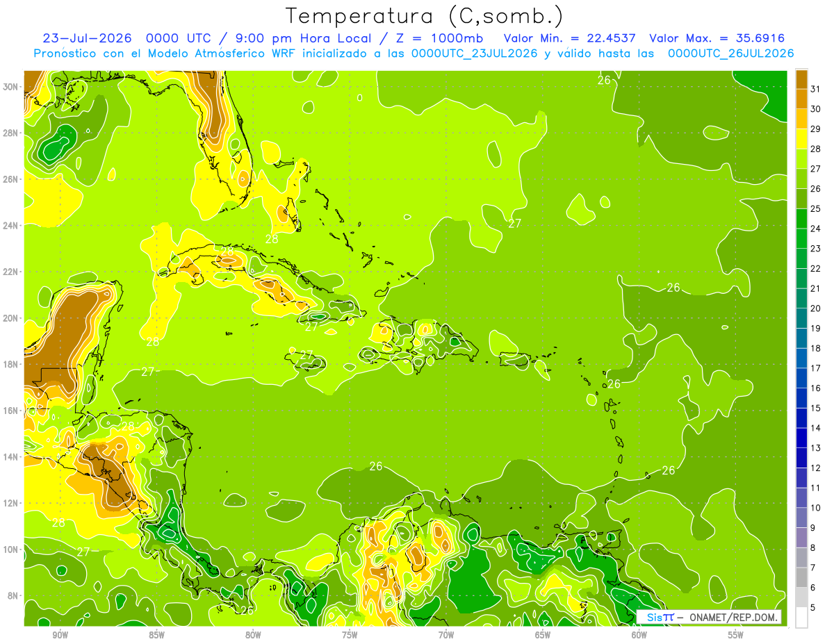This screenshot has width=834, height=644.
Task: Click the legend value 11
Action: pos(815,488)
